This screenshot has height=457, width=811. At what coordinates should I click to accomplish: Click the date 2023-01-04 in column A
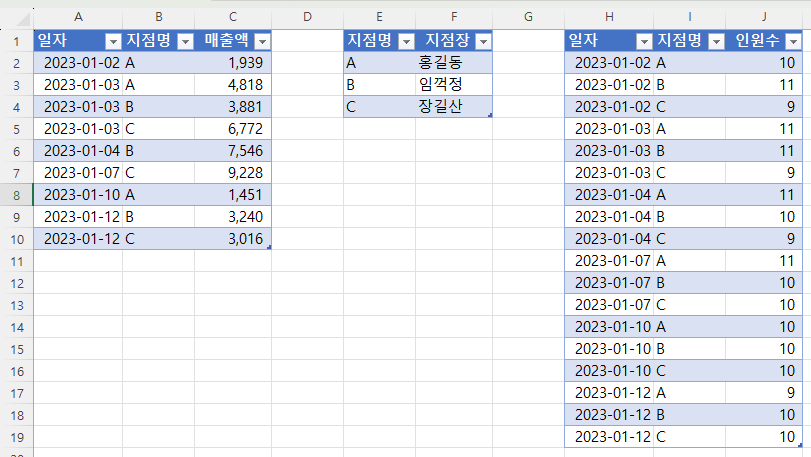(78, 151)
